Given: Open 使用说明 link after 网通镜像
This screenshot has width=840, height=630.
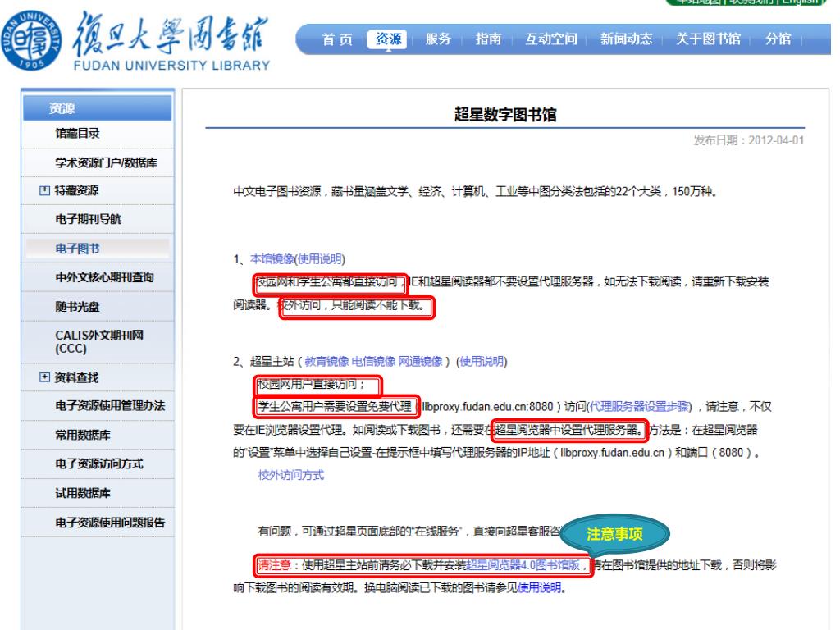Looking at the screenshot, I should click(482, 362).
